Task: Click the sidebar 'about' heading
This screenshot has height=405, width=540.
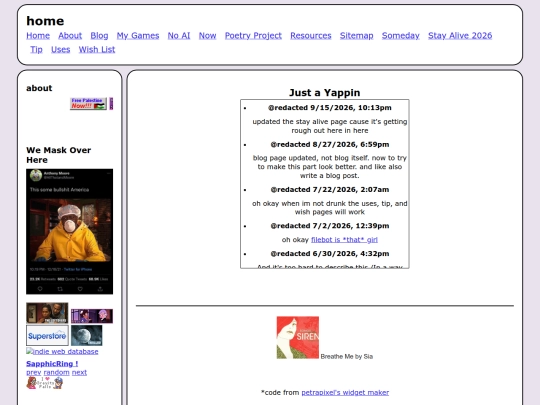Action: 39,88
